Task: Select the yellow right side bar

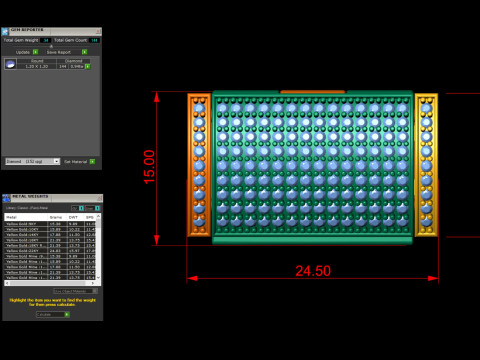Action: click(426, 165)
